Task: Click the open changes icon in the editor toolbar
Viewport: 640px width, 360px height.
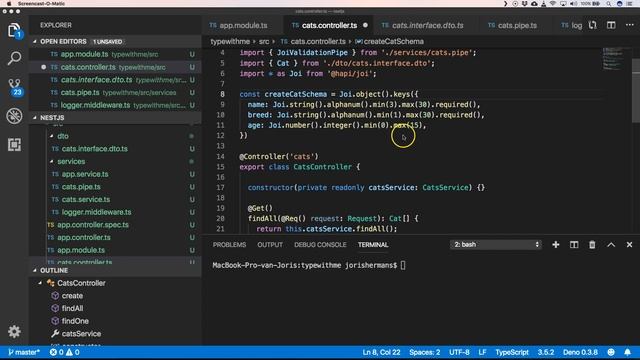Action: [593, 25]
